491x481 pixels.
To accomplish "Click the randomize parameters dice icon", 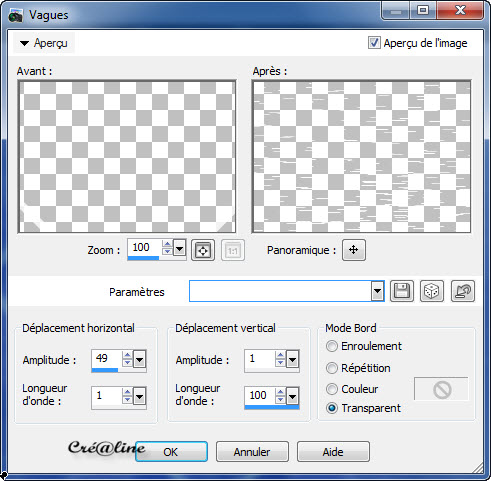I will coord(432,291).
